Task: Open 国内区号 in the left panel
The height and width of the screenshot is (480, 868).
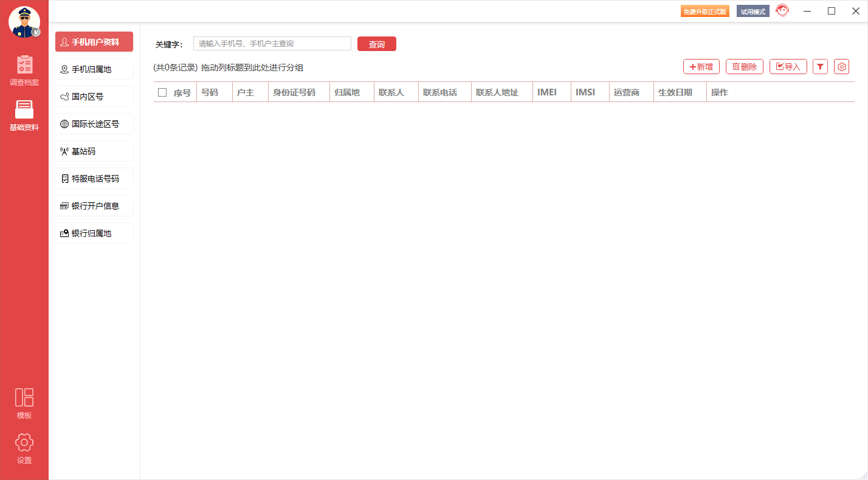Action: (94, 96)
